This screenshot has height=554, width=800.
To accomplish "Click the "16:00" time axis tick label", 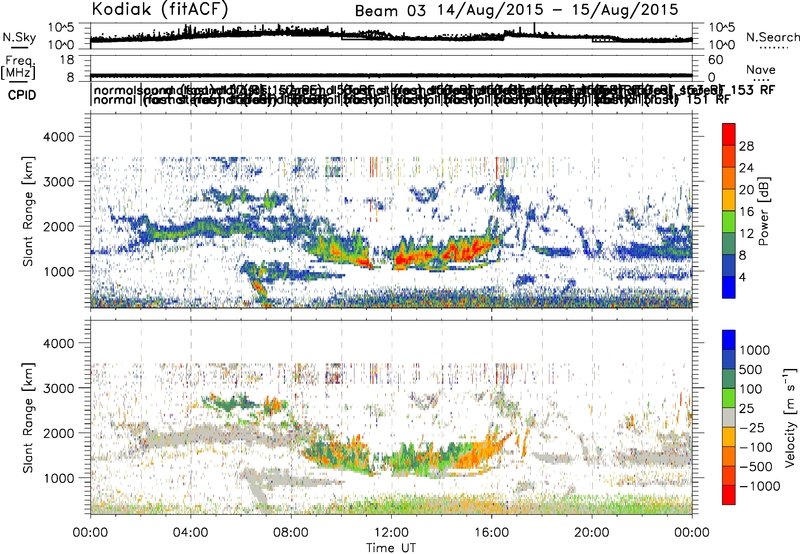I will pos(491,533).
